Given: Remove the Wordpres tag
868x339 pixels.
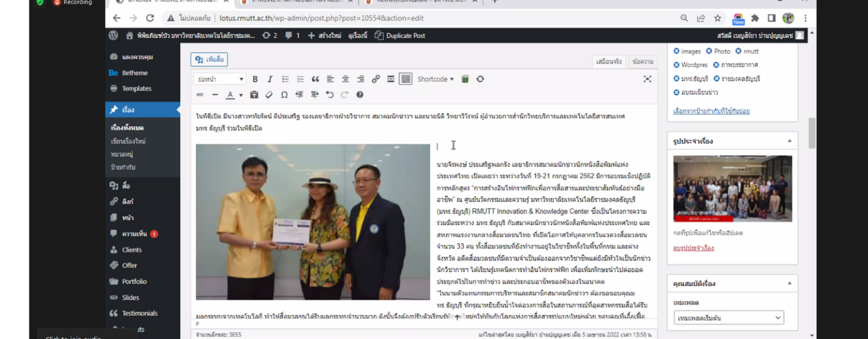Looking at the screenshot, I should [x=676, y=65].
